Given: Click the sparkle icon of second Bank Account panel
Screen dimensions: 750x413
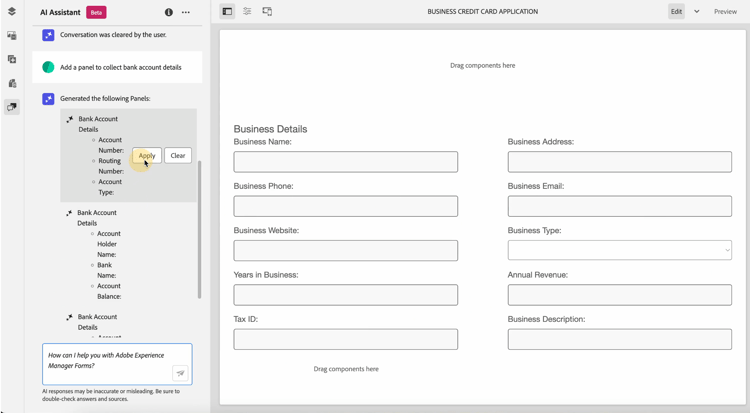Looking at the screenshot, I should tap(69, 213).
